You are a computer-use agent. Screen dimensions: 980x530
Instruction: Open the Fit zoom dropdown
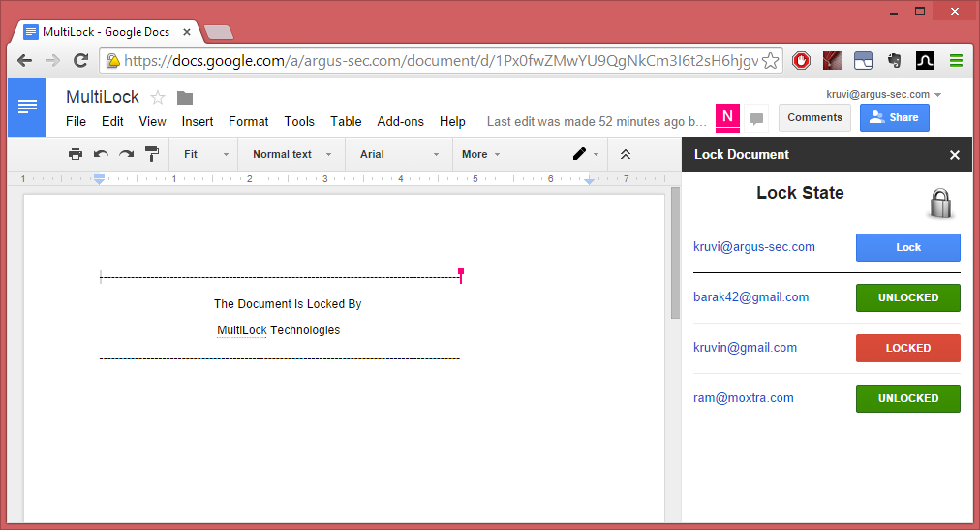click(x=205, y=154)
